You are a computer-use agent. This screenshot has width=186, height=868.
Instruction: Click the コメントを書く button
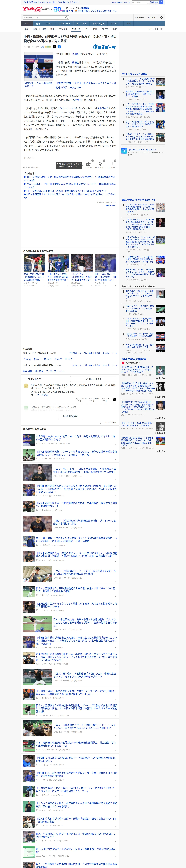click(x=93, y=379)
